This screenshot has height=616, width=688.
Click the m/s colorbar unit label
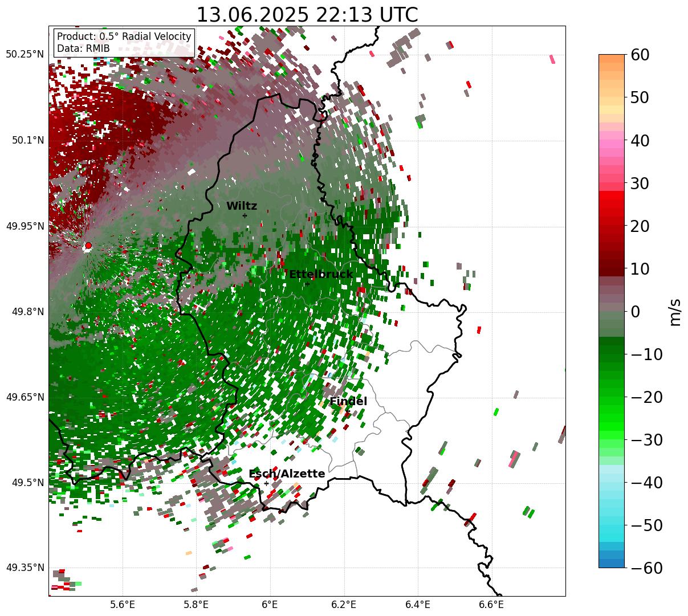[675, 311]
